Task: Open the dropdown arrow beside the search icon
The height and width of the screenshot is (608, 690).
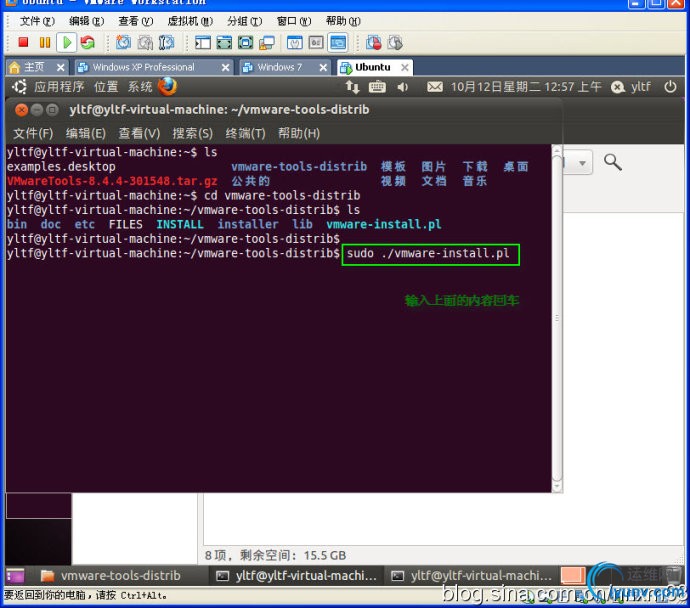Action: click(582, 163)
